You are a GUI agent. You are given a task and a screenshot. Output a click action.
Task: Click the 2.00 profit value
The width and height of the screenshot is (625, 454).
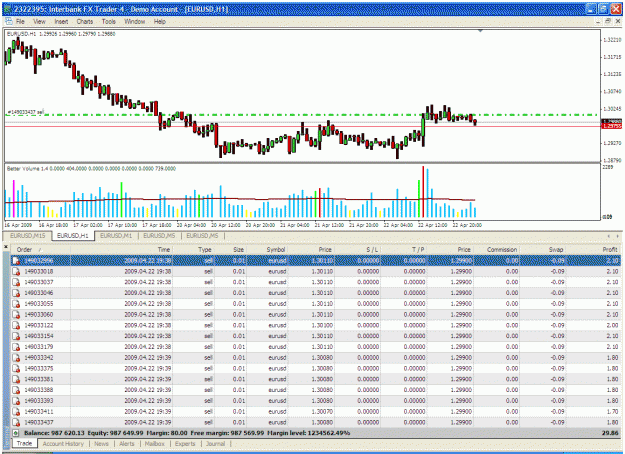pos(612,325)
